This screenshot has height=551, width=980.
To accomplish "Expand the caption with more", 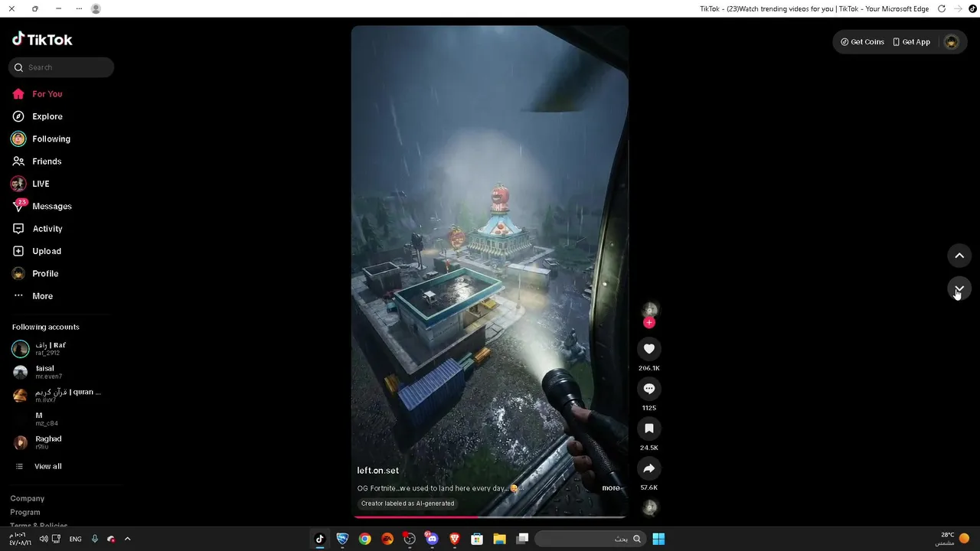I will (x=611, y=488).
